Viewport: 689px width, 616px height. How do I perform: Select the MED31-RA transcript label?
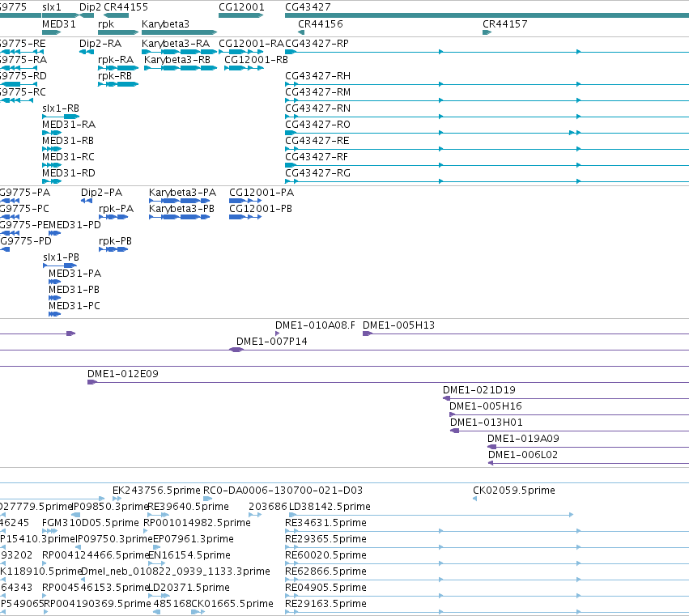[69, 125]
